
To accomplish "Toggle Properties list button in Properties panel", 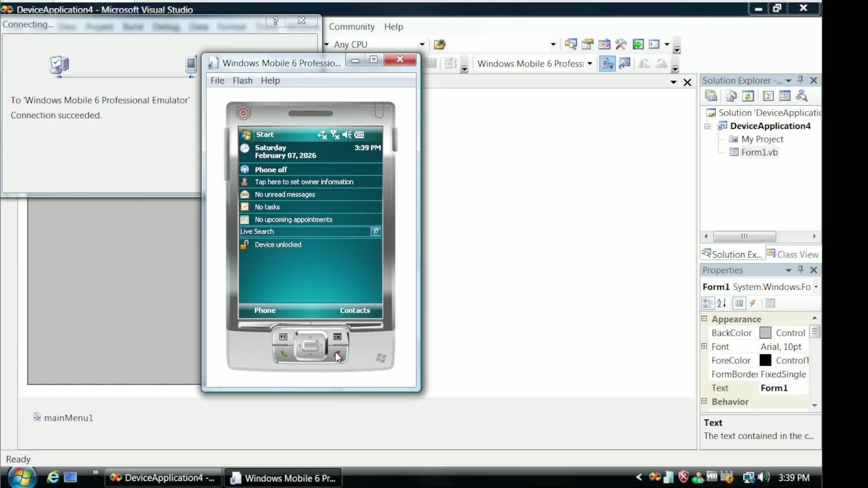I will pyautogui.click(x=739, y=303).
